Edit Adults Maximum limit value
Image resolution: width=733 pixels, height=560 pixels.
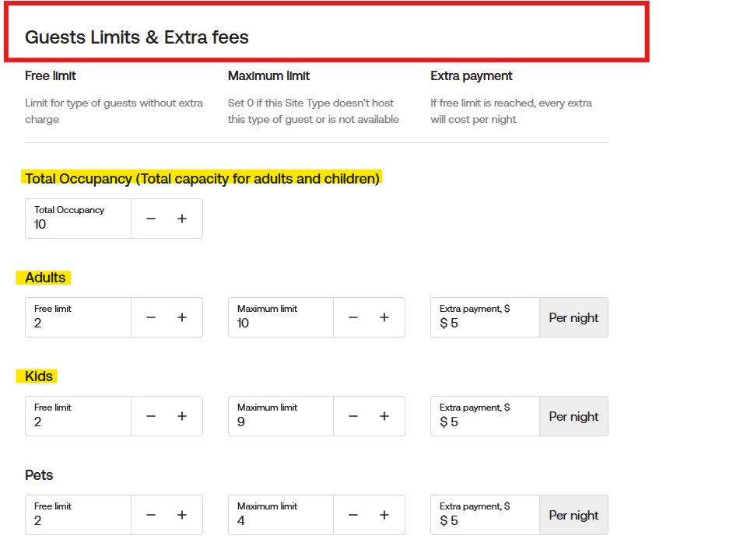280,317
